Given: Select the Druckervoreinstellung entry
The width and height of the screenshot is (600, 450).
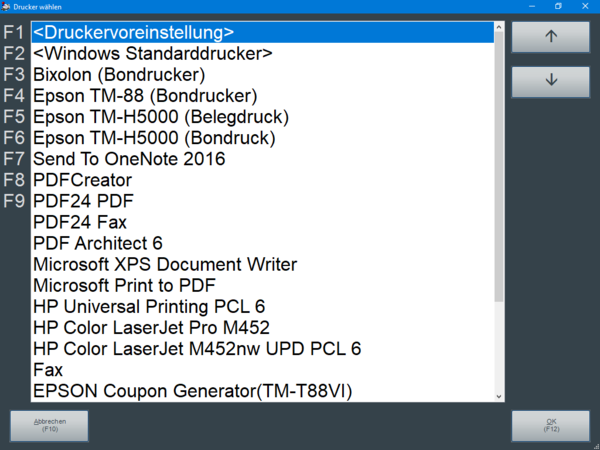Looking at the screenshot, I should tap(134, 32).
